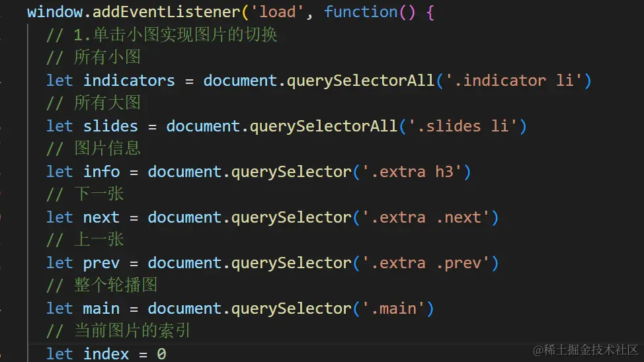Click the comment '当前图片的索引'
The image size is (644, 362).
coord(132,331)
